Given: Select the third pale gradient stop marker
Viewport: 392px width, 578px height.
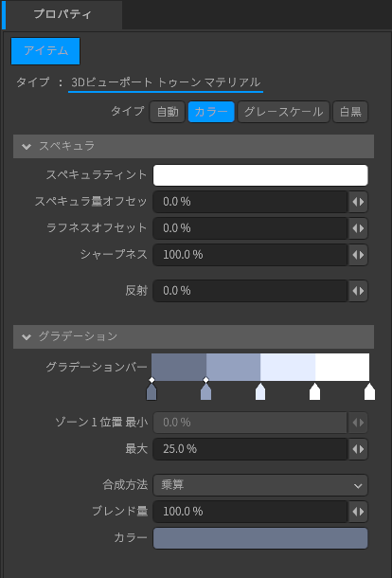Looking at the screenshot, I should click(x=260, y=392).
